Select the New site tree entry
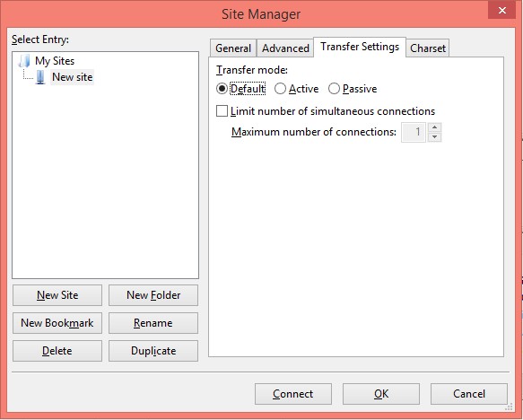The width and height of the screenshot is (523, 420). (x=72, y=77)
